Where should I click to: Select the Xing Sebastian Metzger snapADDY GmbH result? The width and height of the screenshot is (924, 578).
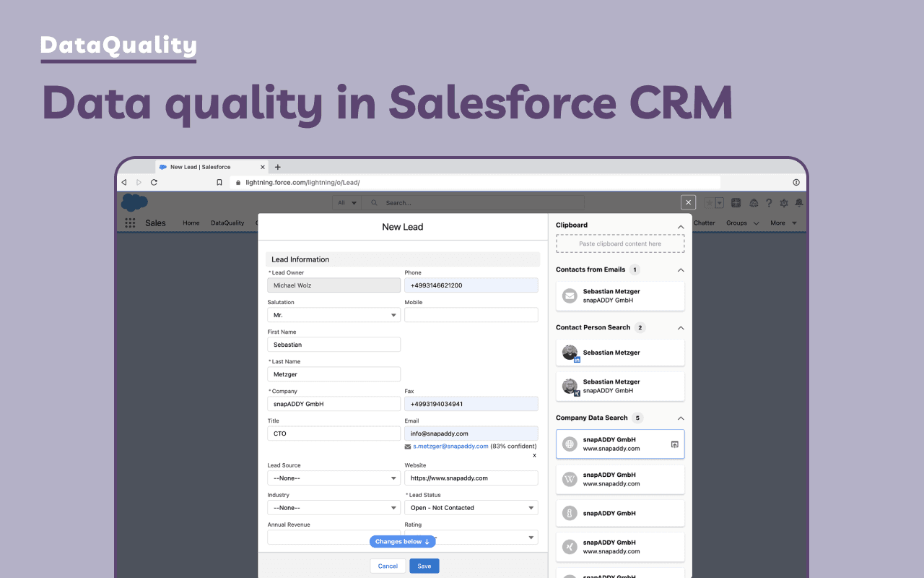[x=620, y=387]
